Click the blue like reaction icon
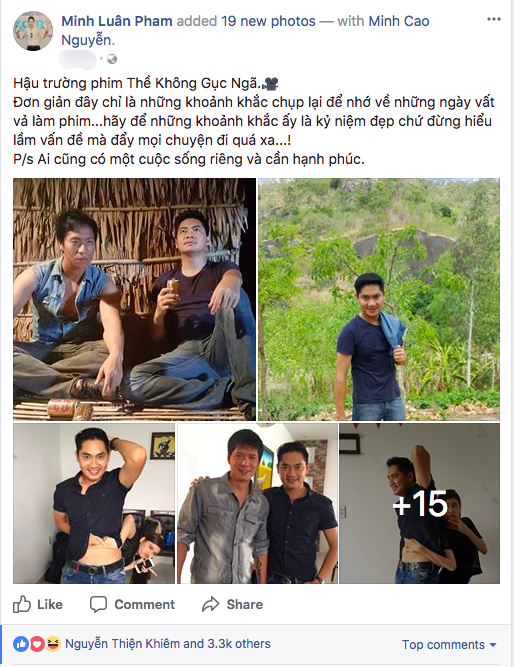Image resolution: width=514 pixels, height=667 pixels. tap(21, 644)
